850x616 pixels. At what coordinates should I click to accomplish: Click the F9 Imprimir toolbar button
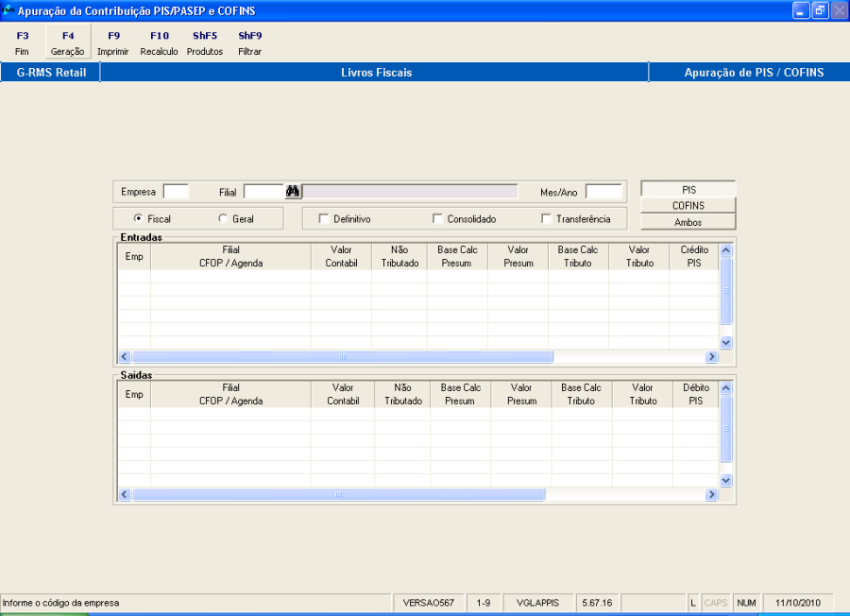(113, 43)
